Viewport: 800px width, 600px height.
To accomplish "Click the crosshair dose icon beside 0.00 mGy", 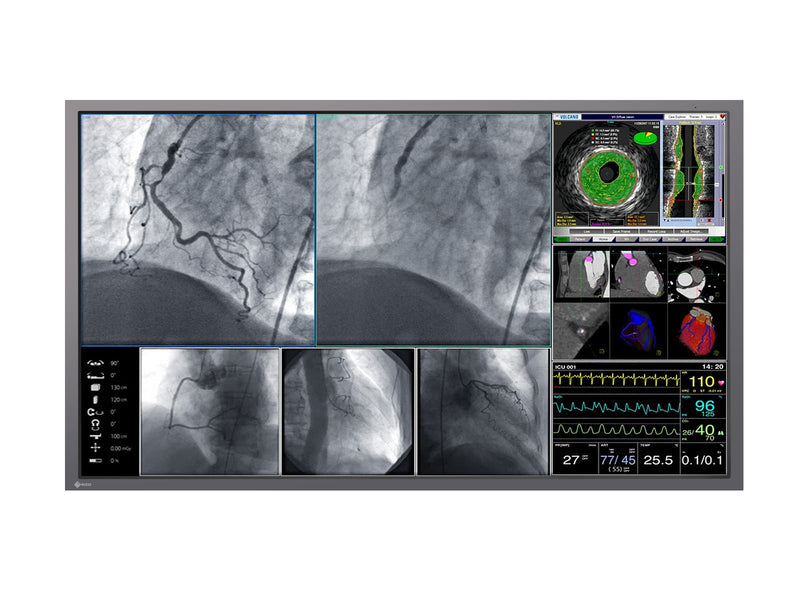I will [95, 448].
